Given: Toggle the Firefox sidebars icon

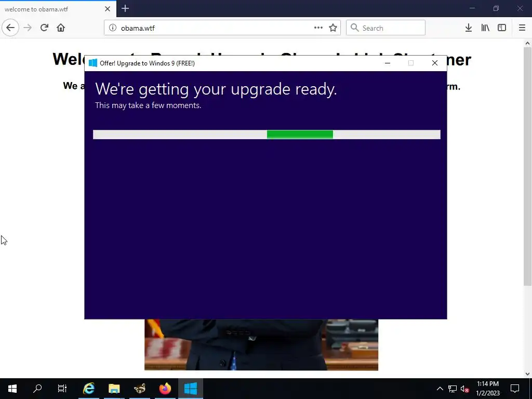Looking at the screenshot, I should point(502,28).
